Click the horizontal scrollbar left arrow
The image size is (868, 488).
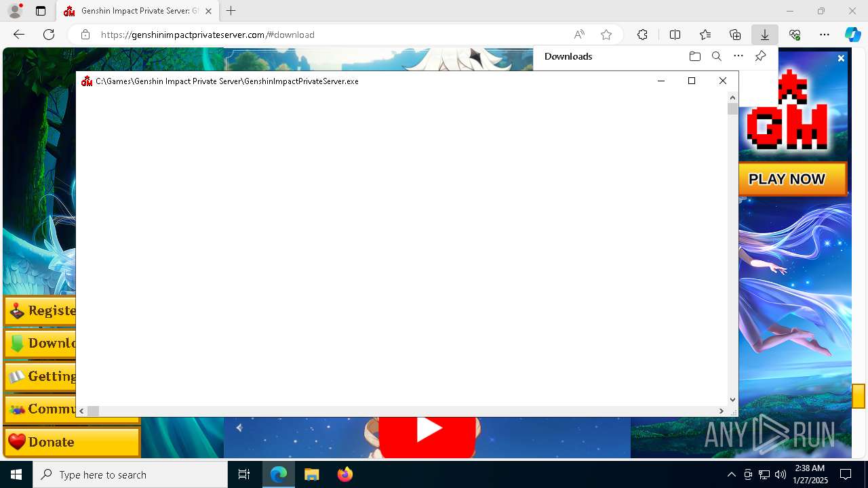pyautogui.click(x=81, y=411)
